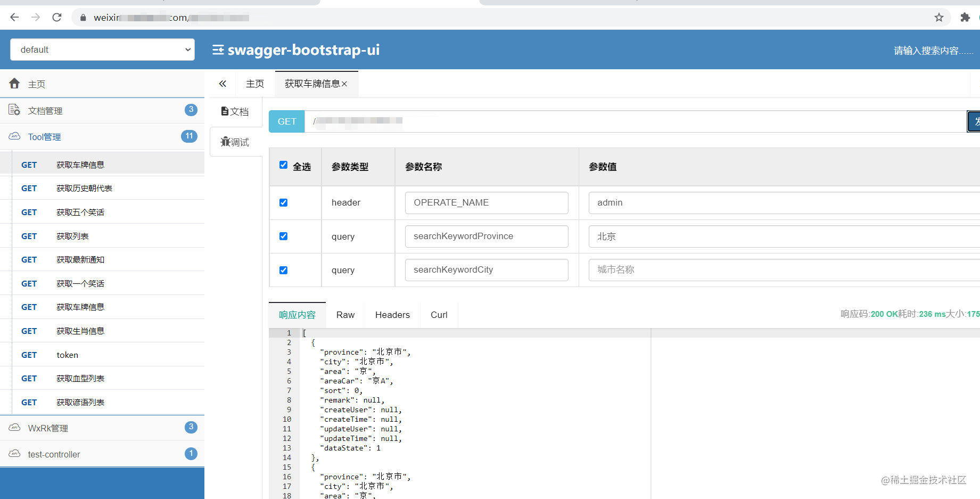
Task: Bookmark page with the star icon
Action: [x=939, y=18]
